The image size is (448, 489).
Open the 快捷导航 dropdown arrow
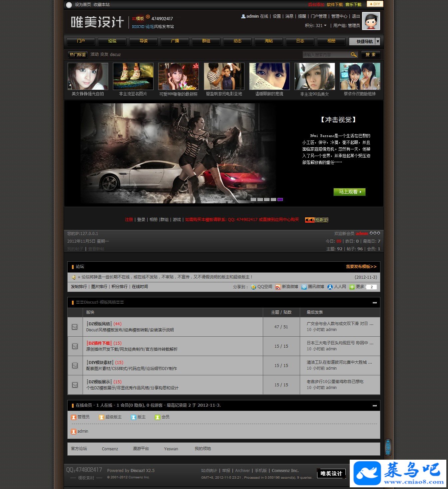click(x=378, y=41)
